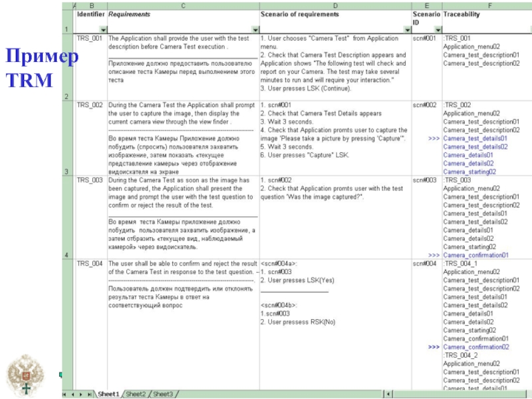Expand Scenario of requirements filter dropdown
The height and width of the screenshot is (399, 532).
tap(406, 30)
